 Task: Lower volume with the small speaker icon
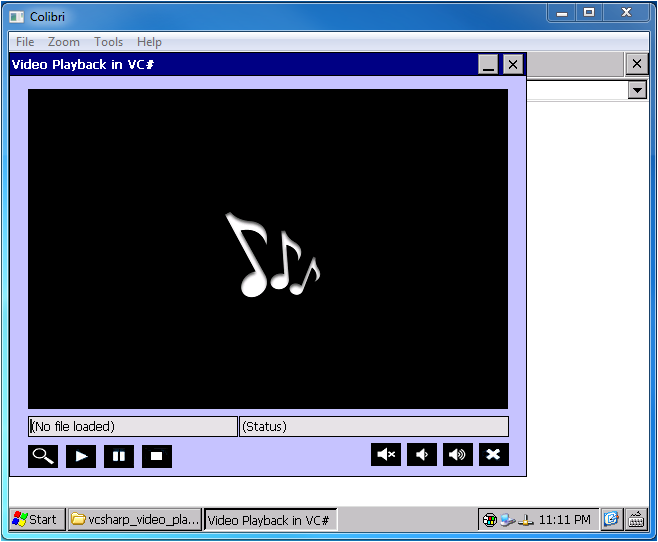click(x=422, y=454)
